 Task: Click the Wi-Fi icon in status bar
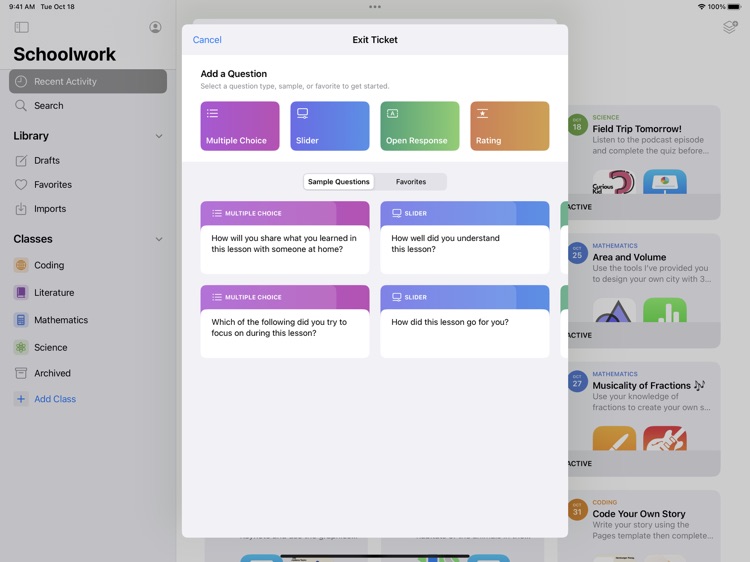702,7
